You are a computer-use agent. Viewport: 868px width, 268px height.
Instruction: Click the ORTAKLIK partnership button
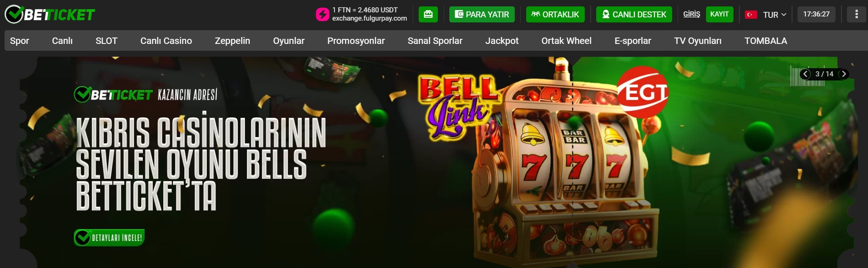[x=555, y=14]
